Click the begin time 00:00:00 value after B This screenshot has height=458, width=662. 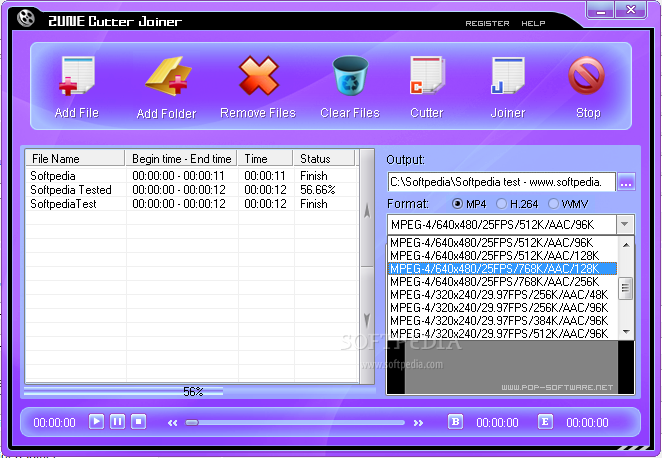point(497,423)
